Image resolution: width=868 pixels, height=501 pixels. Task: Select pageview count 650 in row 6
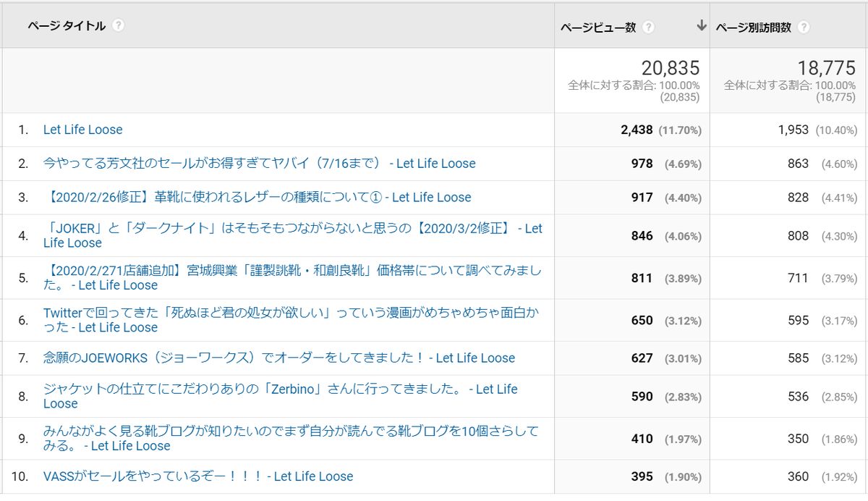642,321
